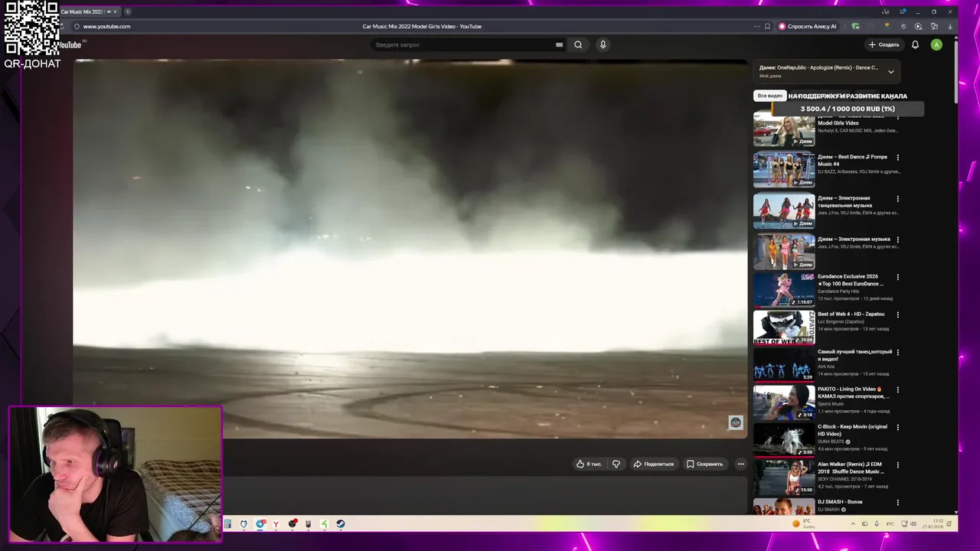The height and width of the screenshot is (551, 980).
Task: Click the YouTube search magnifier button
Action: [x=578, y=44]
